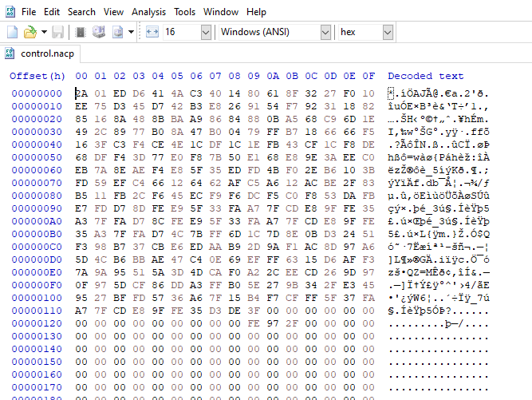
Task: Click byte 10 ending row 00000000
Action: (x=368, y=93)
